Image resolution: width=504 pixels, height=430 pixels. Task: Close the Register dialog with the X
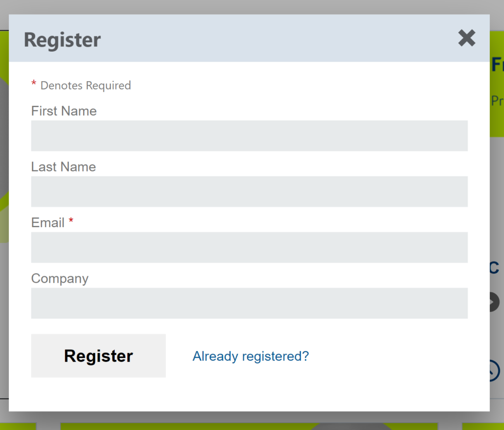tap(466, 38)
